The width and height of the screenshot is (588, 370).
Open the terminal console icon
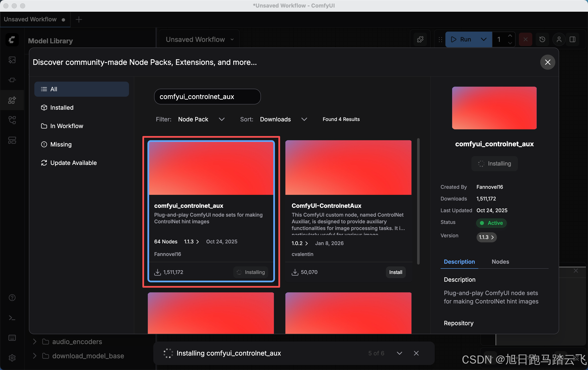click(12, 318)
